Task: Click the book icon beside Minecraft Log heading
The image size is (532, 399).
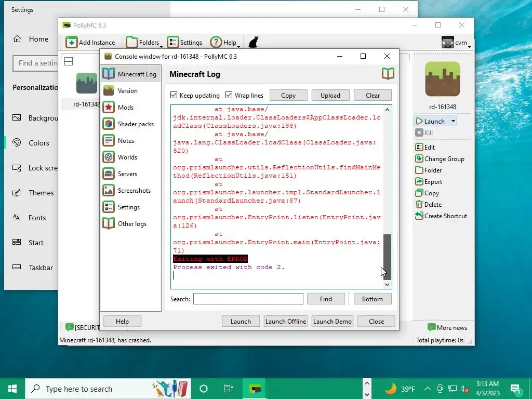Action: (388, 74)
